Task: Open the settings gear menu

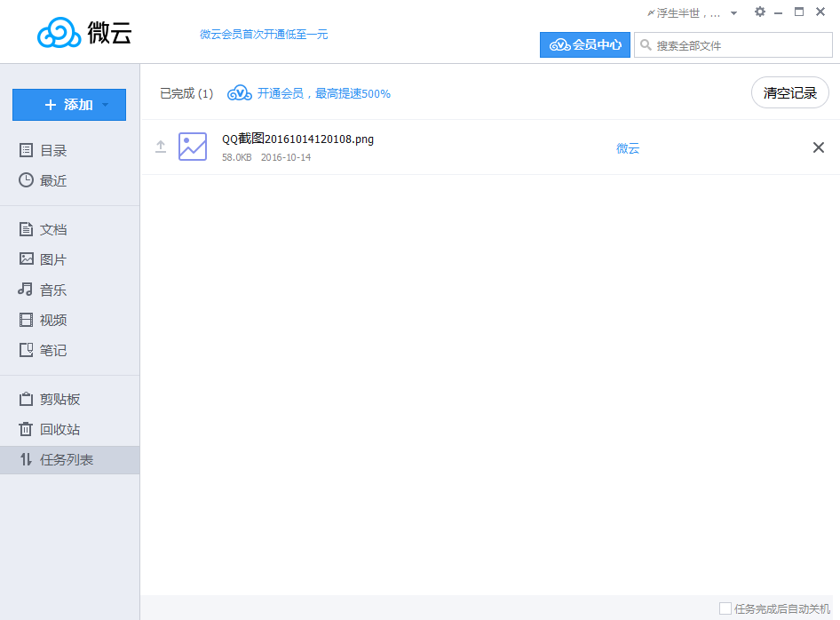Action: point(759,12)
